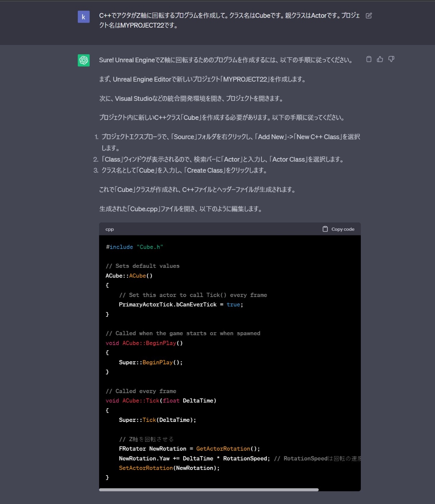Viewport: 435px width, 504px height.
Task: Click the comment // Called when the game starts
Action: click(183, 333)
